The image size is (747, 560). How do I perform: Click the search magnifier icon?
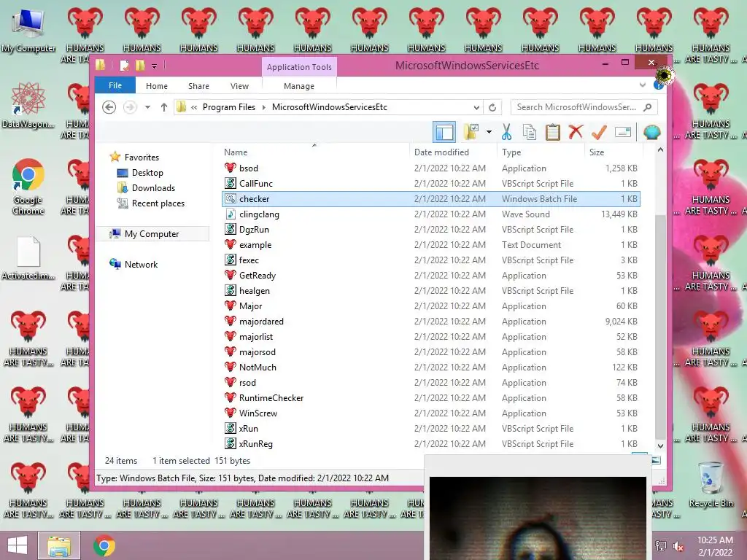pos(648,107)
